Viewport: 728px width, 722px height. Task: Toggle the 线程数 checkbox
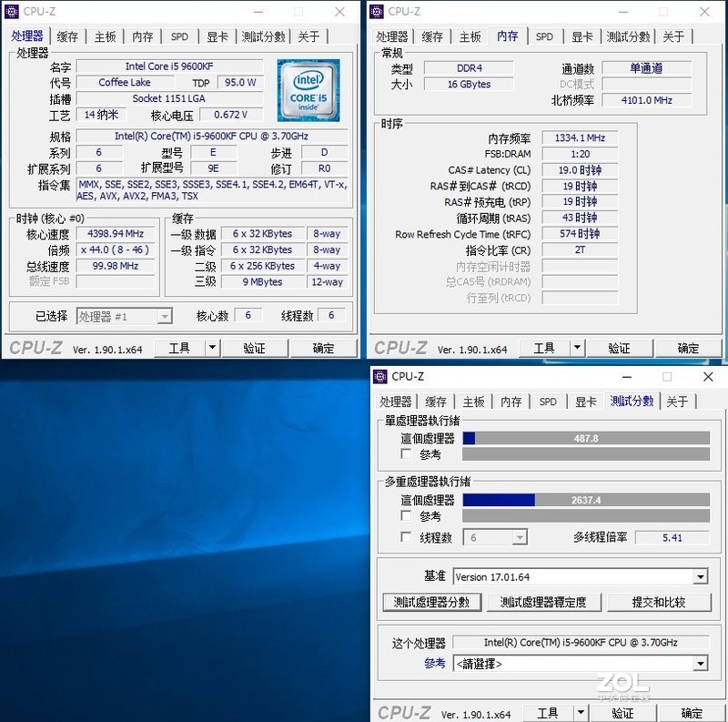(406, 537)
